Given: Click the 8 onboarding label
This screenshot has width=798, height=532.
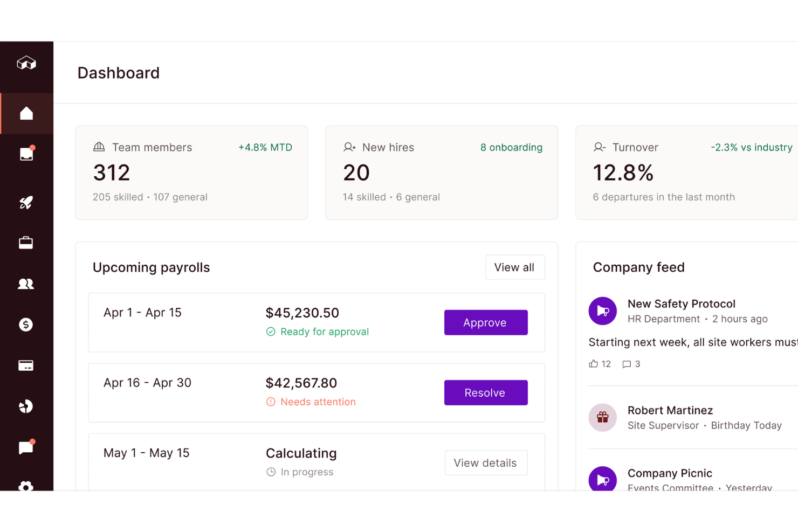Looking at the screenshot, I should (x=511, y=148).
